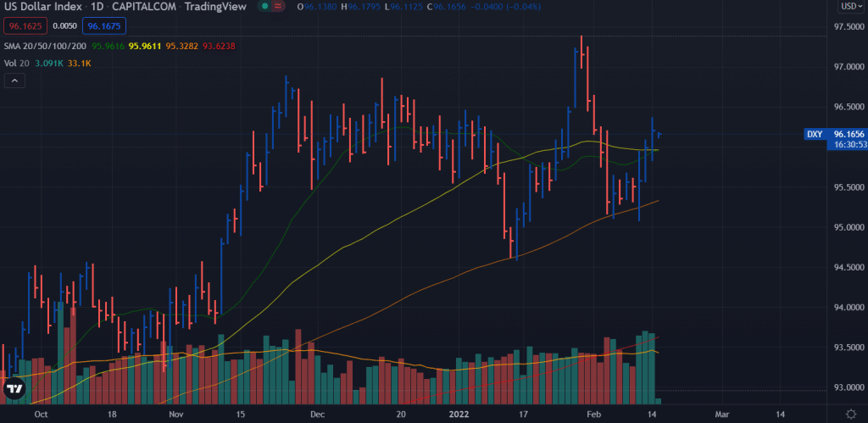Click current price tag 96.1656
The width and height of the screenshot is (868, 423).
click(x=848, y=134)
